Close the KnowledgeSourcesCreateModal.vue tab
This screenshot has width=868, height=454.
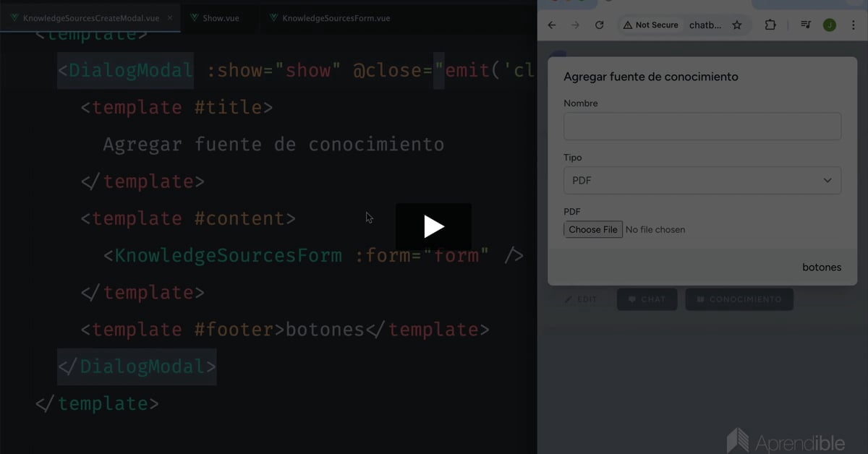170,18
